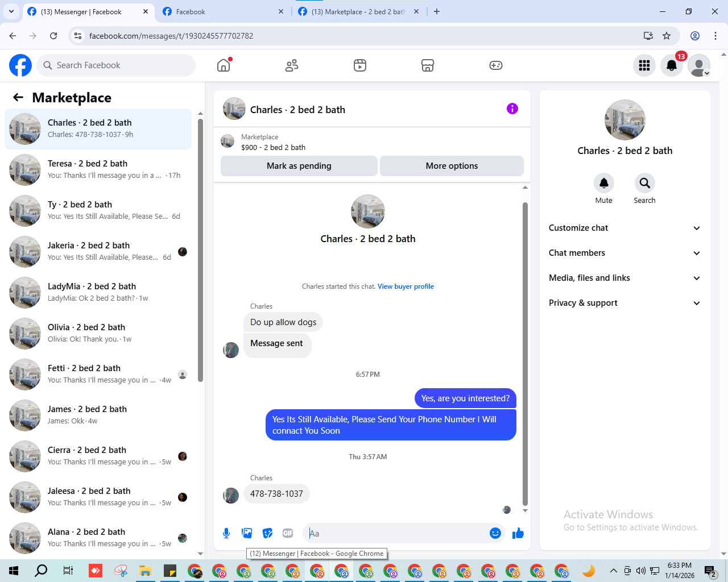Open the notifications bell with 13 badge
728x582 pixels.
tap(672, 65)
